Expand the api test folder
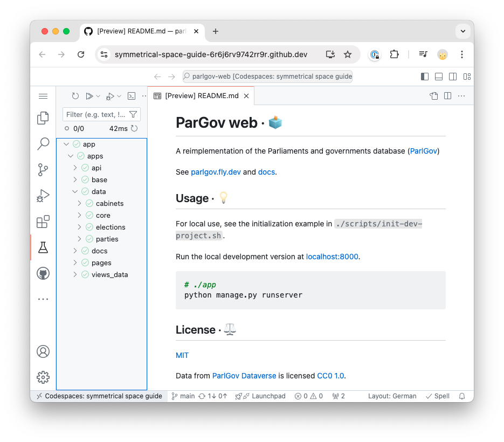Image resolution: width=504 pixels, height=442 pixels. click(x=75, y=168)
